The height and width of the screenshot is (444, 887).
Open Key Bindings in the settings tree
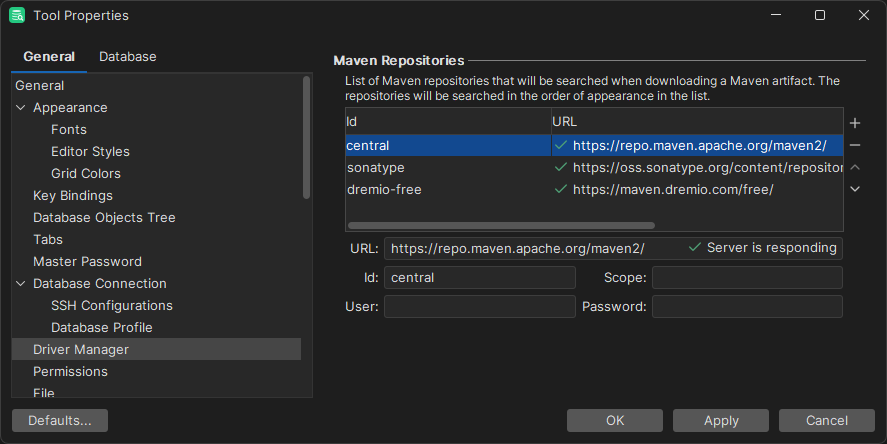coord(73,196)
